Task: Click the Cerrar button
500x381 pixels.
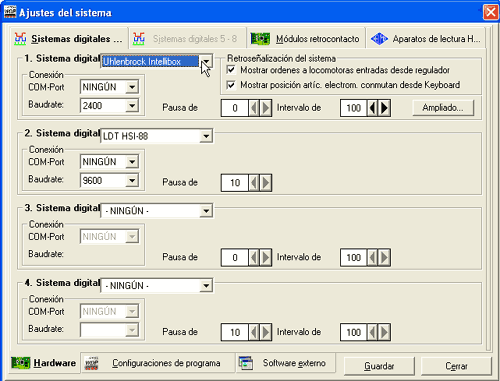Action: coord(456,366)
